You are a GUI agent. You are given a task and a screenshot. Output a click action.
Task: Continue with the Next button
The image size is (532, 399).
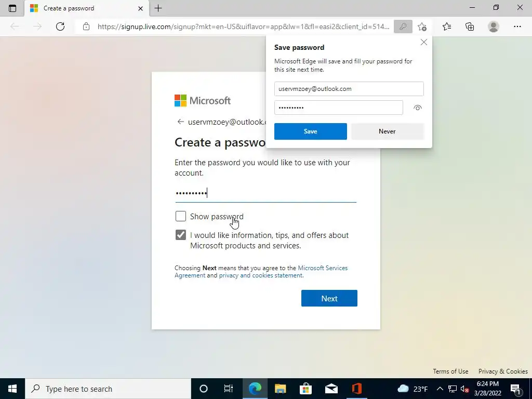click(x=329, y=298)
